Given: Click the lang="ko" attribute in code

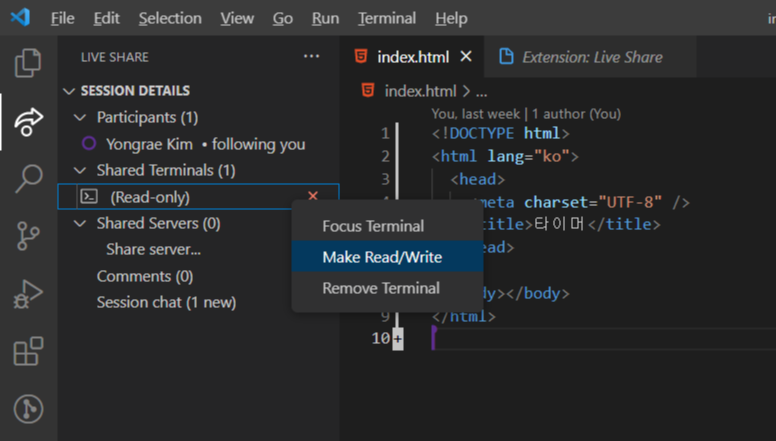Looking at the screenshot, I should 528,156.
